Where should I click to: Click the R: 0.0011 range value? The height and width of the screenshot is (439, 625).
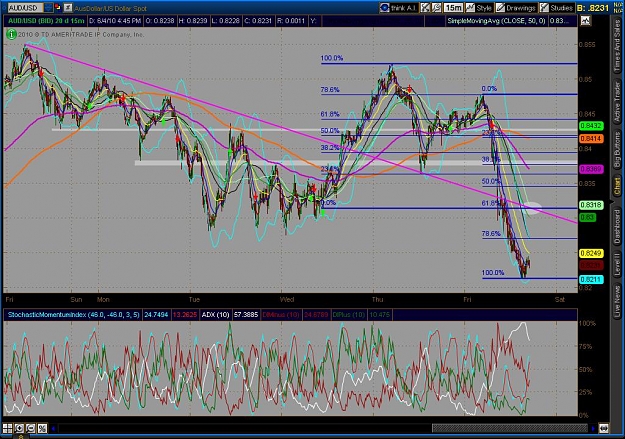click(x=291, y=21)
